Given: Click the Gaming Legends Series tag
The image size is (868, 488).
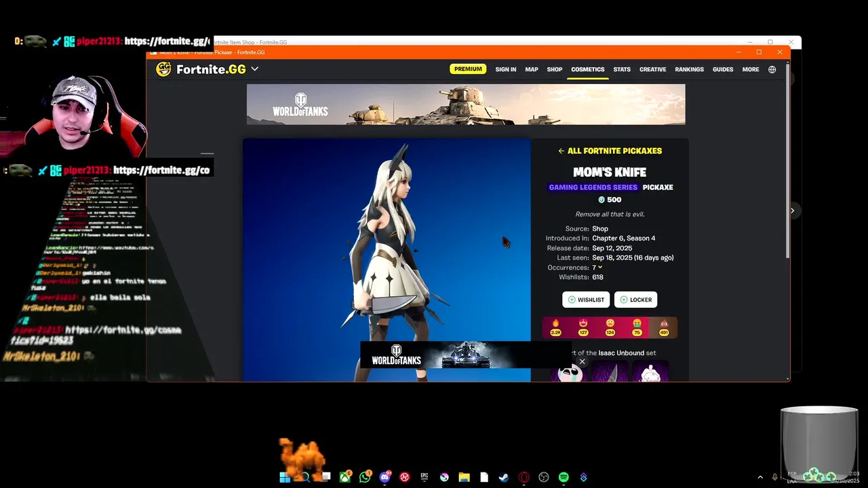Looking at the screenshot, I should 593,187.
